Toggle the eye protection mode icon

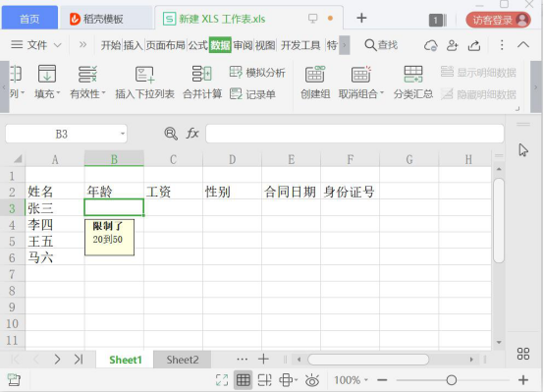click(x=312, y=380)
